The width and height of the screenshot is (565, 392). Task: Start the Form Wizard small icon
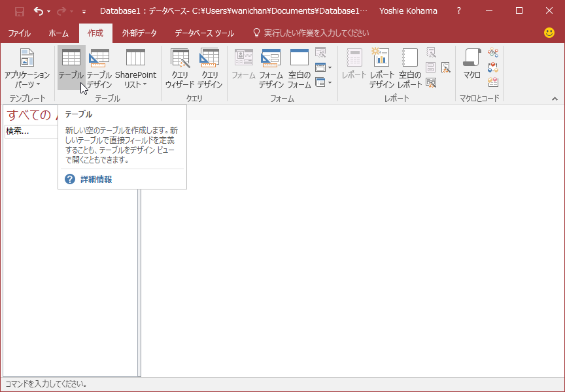tap(320, 52)
